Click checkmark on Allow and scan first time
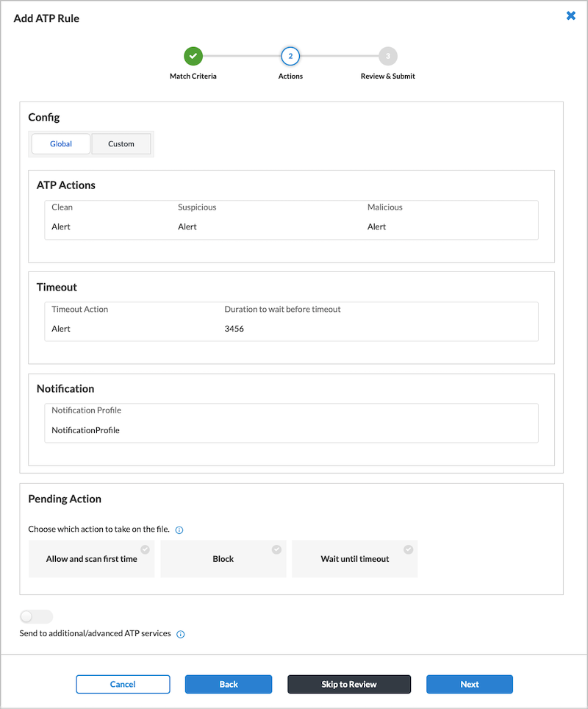 pos(145,549)
